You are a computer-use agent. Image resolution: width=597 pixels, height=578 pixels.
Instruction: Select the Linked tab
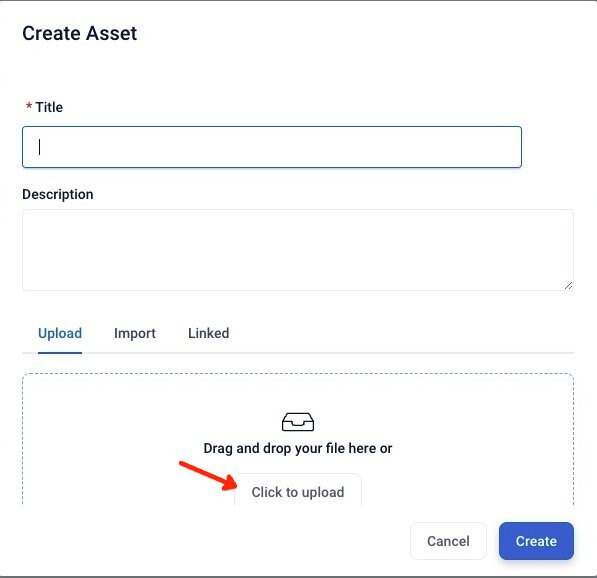click(x=209, y=333)
